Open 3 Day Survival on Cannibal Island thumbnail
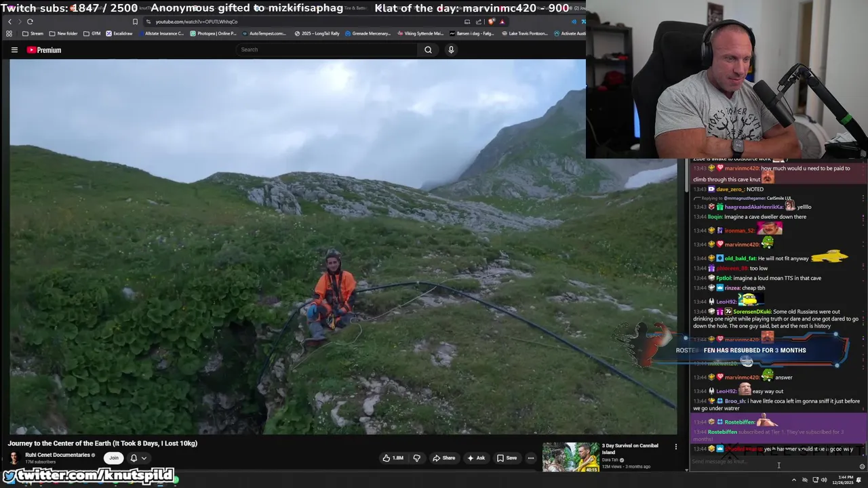The width and height of the screenshot is (868, 488). [570, 457]
